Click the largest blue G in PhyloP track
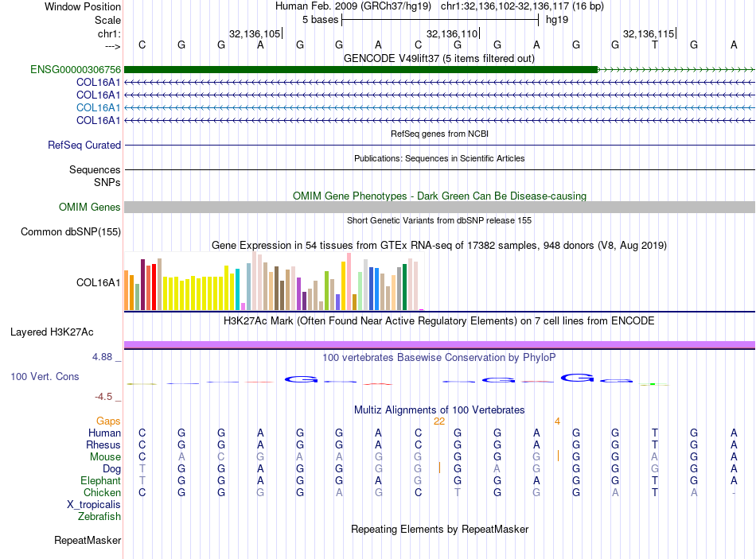 pos(577,378)
